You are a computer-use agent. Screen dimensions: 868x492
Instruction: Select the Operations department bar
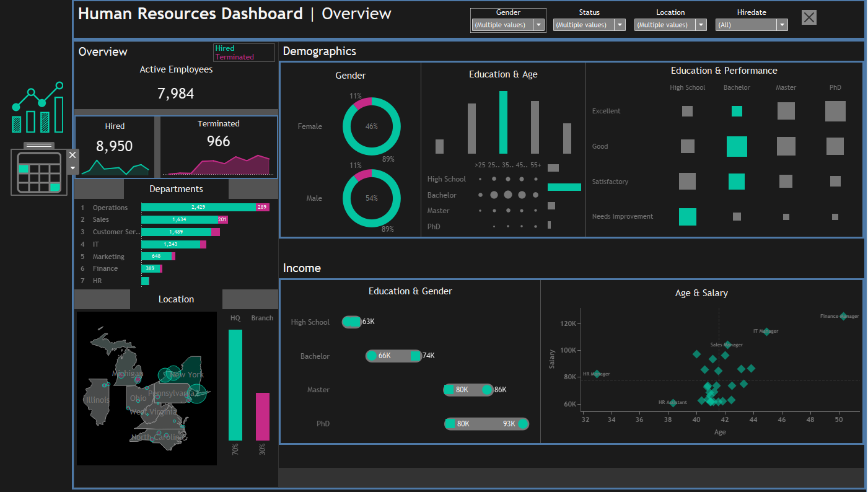click(x=198, y=208)
